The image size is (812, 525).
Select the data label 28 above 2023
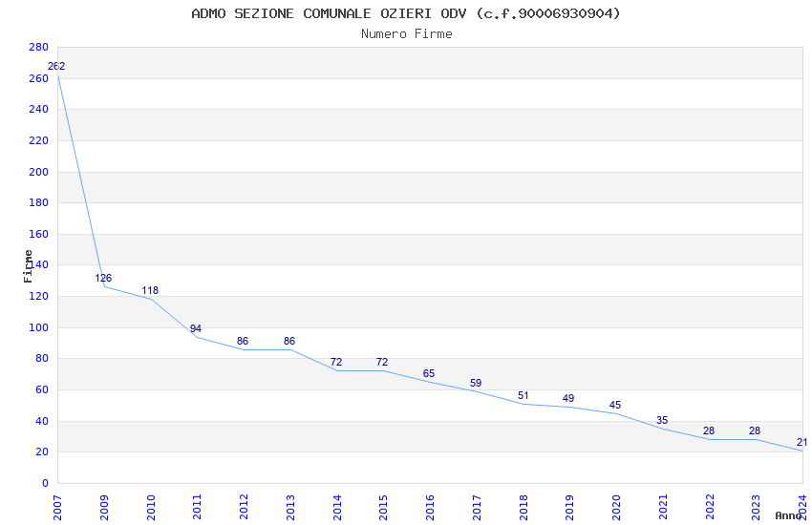click(755, 430)
